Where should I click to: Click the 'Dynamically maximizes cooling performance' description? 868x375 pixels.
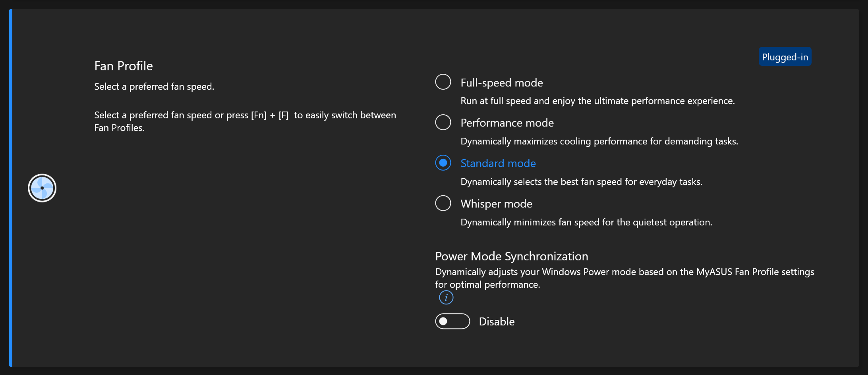pos(599,141)
